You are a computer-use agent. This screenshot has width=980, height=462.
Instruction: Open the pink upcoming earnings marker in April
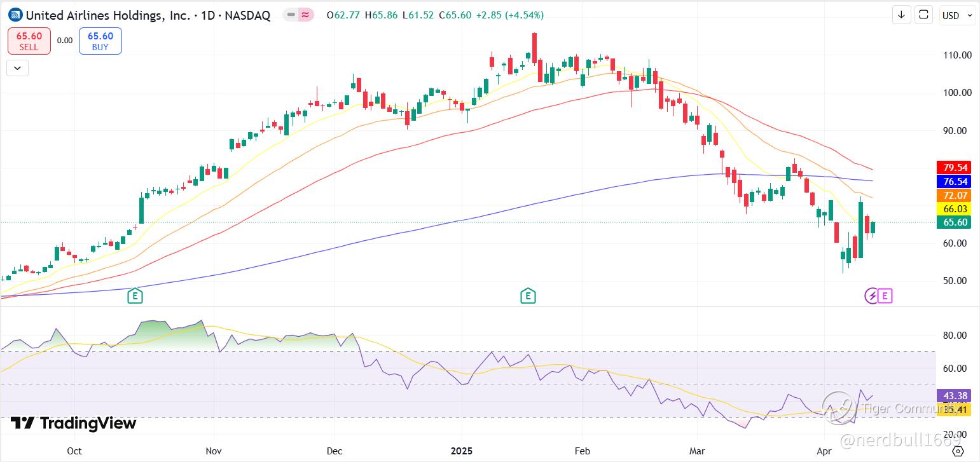pos(885,296)
